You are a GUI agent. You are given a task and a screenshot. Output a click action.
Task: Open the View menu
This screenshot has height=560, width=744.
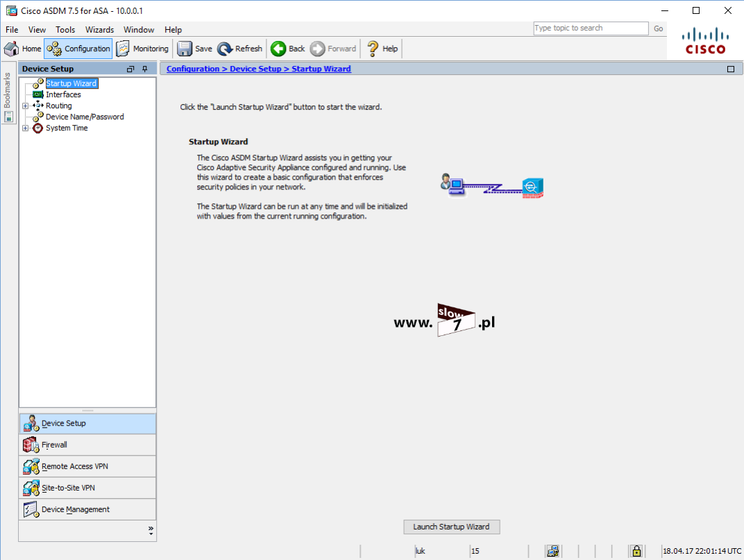point(37,29)
